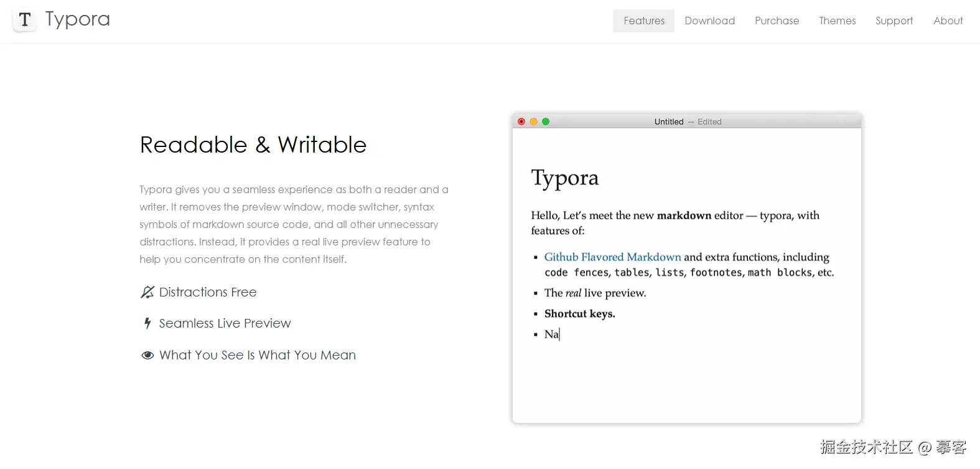The height and width of the screenshot is (469, 980).
Task: Click the bold 'markdown' word in demo
Action: (x=684, y=215)
